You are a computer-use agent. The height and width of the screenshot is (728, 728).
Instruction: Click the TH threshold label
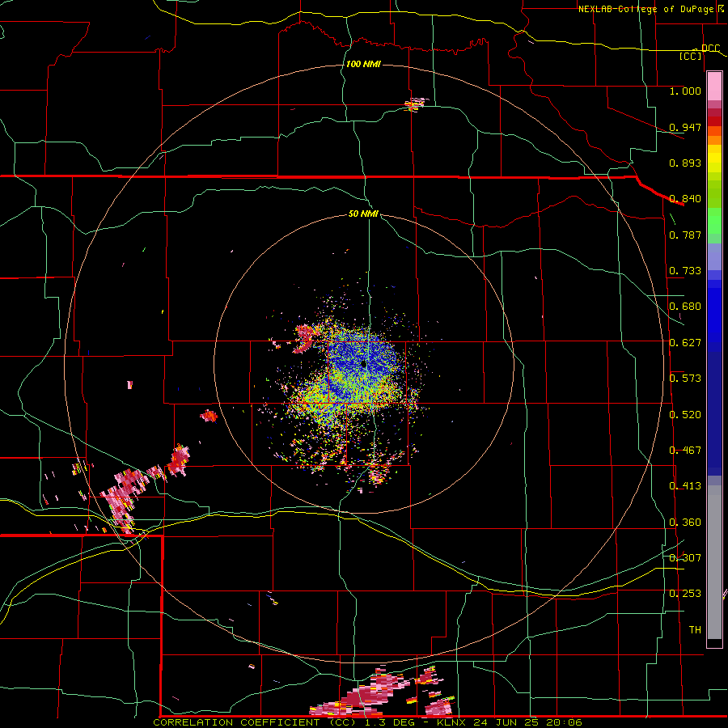coord(695,630)
